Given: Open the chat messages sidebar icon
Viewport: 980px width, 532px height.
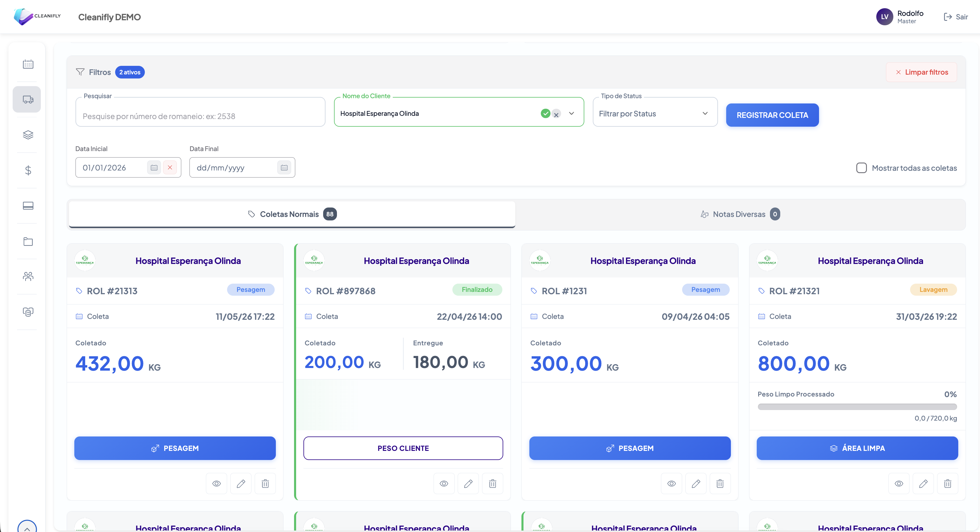Looking at the screenshot, I should (28, 312).
